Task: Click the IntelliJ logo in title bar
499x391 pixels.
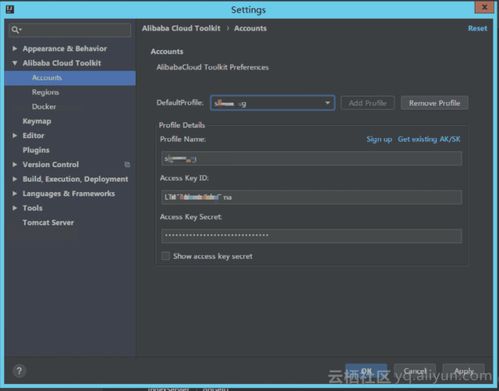Action: click(10, 9)
